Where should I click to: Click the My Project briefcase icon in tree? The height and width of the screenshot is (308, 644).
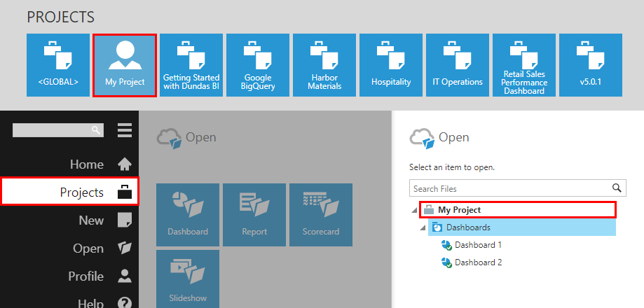point(429,209)
